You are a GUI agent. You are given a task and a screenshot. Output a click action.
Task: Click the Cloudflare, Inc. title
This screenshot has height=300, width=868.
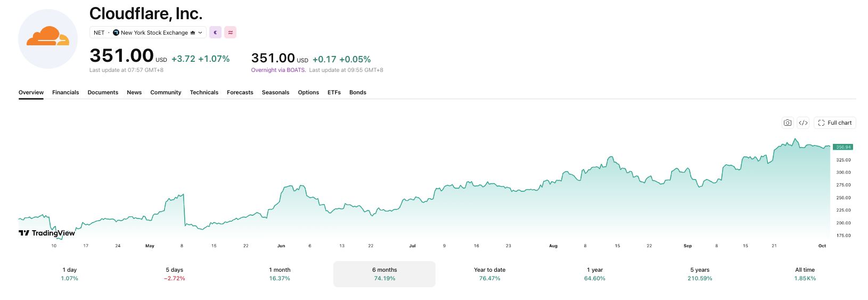point(146,13)
